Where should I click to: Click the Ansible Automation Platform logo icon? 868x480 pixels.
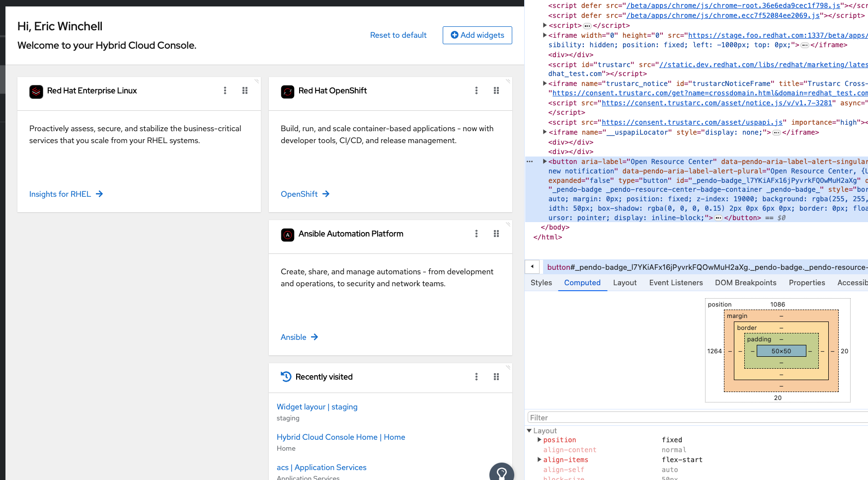coord(288,235)
